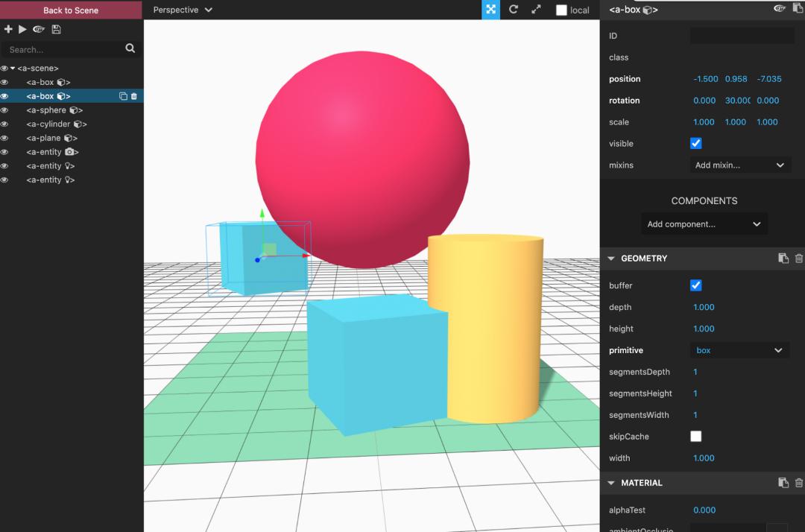Enable the local transform checkbox
This screenshot has width=805, height=532.
(x=562, y=10)
